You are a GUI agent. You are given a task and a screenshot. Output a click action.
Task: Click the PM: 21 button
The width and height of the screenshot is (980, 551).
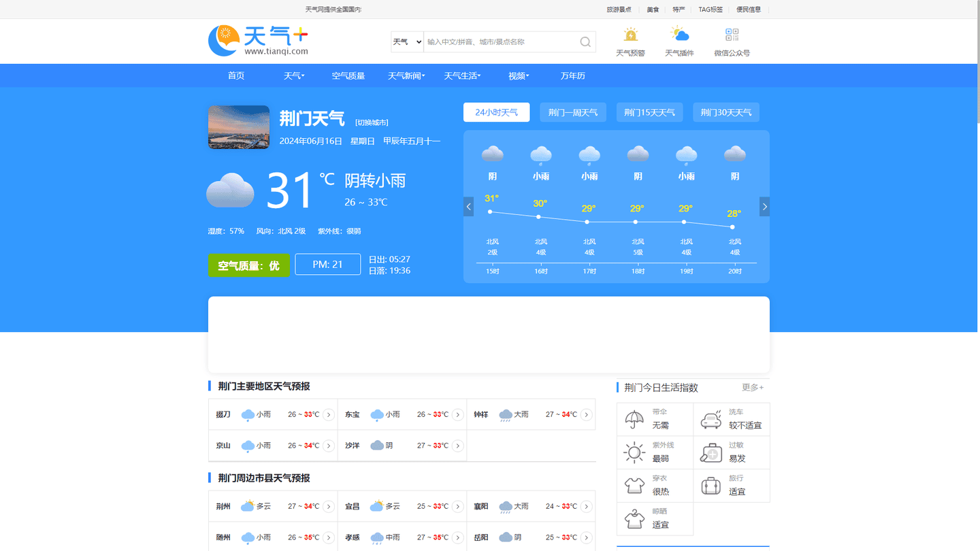point(327,264)
